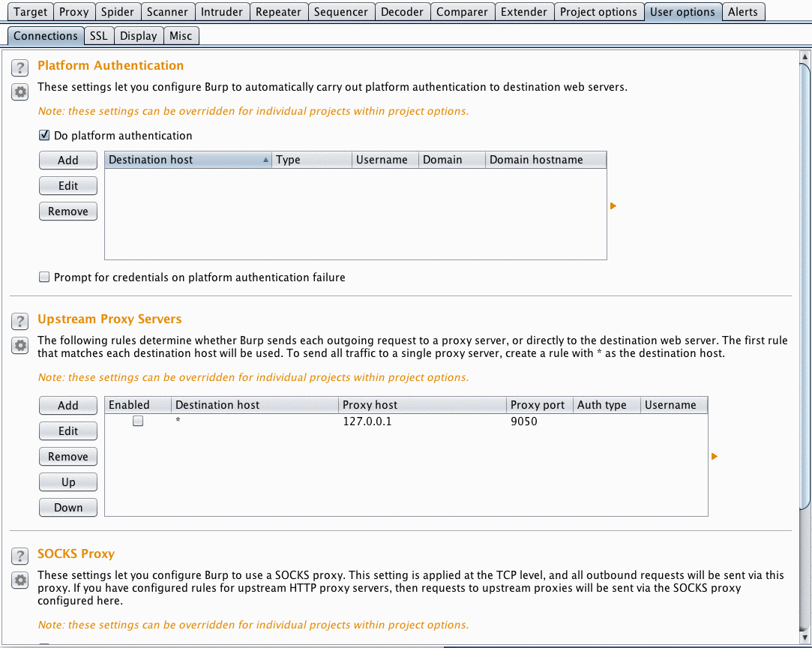The height and width of the screenshot is (648, 812).
Task: Click the Domain hostname column header
Action: [x=546, y=160]
